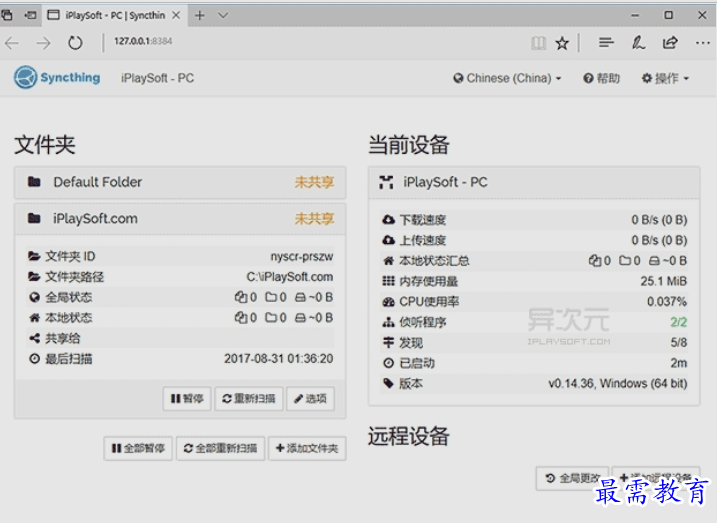Open the web note pen icon

click(638, 43)
